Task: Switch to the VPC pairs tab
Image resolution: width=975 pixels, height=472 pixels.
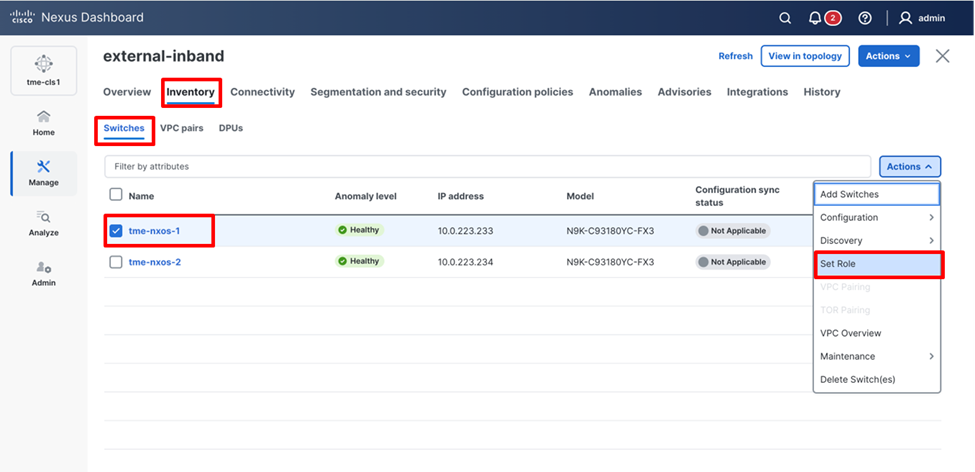Action: click(x=182, y=128)
